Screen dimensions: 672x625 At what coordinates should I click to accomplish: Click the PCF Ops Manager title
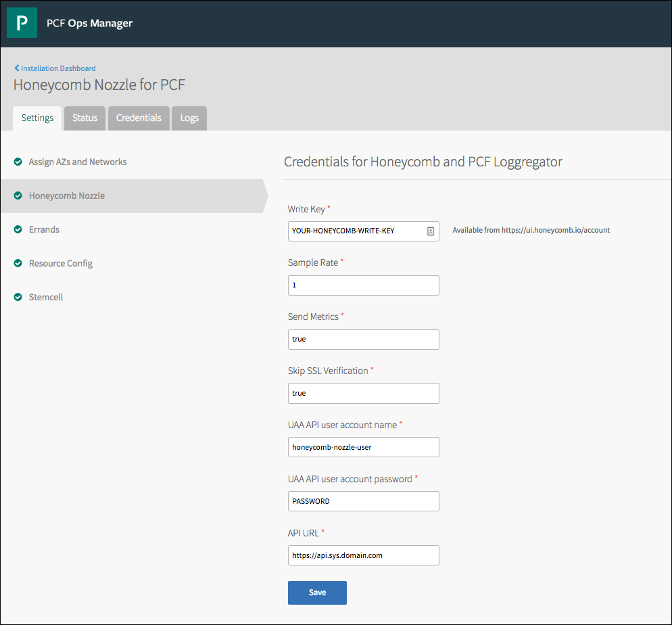pos(89,23)
